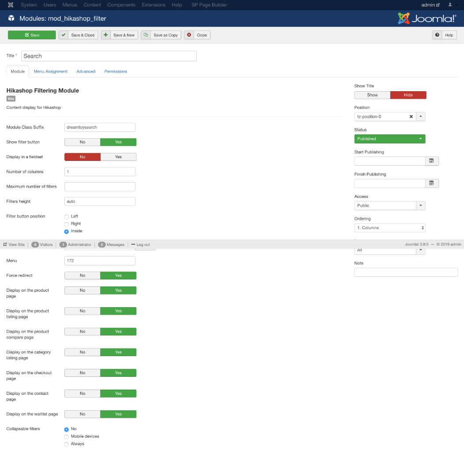The image size is (464, 476).
Task: Select Left for Filter button position
Action: (67, 216)
